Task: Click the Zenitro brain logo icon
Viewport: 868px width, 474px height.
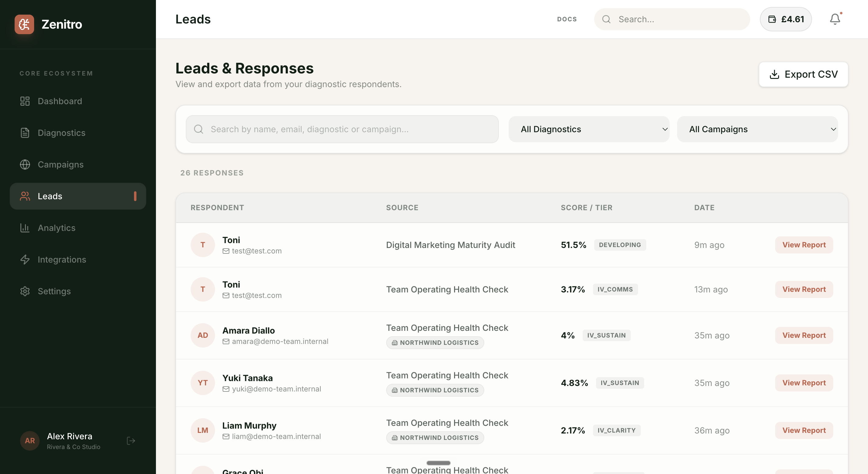Action: click(x=24, y=24)
